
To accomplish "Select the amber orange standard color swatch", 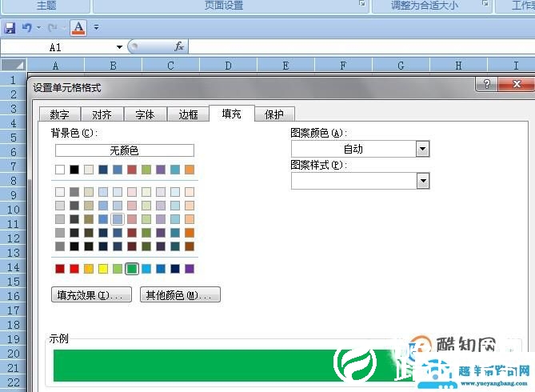I will coord(89,269).
